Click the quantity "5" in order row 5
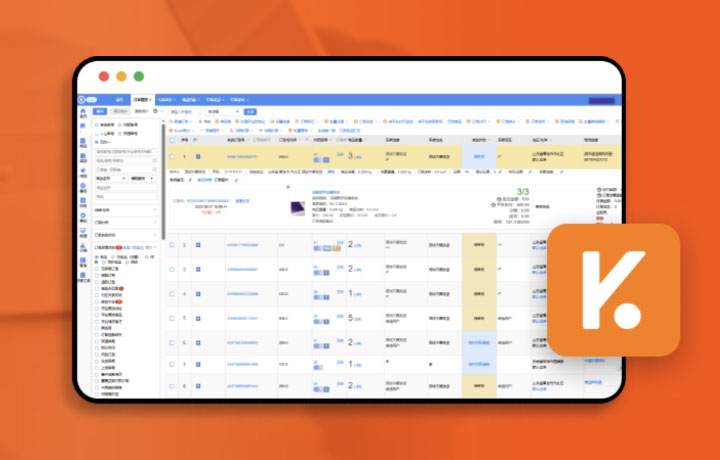 click(x=350, y=318)
